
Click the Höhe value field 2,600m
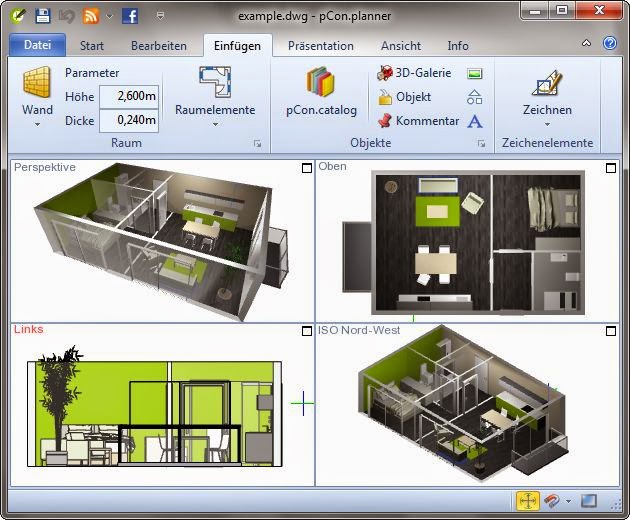[x=129, y=96]
